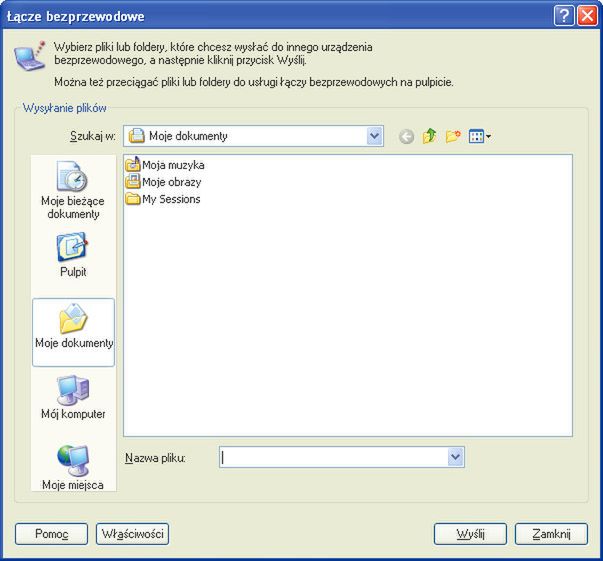Select the My Sessions folder
The width and height of the screenshot is (603, 561).
pyautogui.click(x=163, y=199)
